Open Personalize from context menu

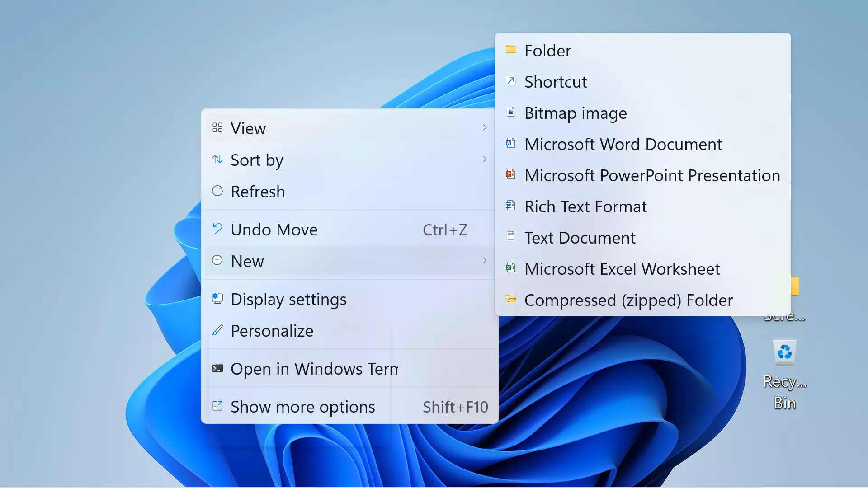(272, 330)
